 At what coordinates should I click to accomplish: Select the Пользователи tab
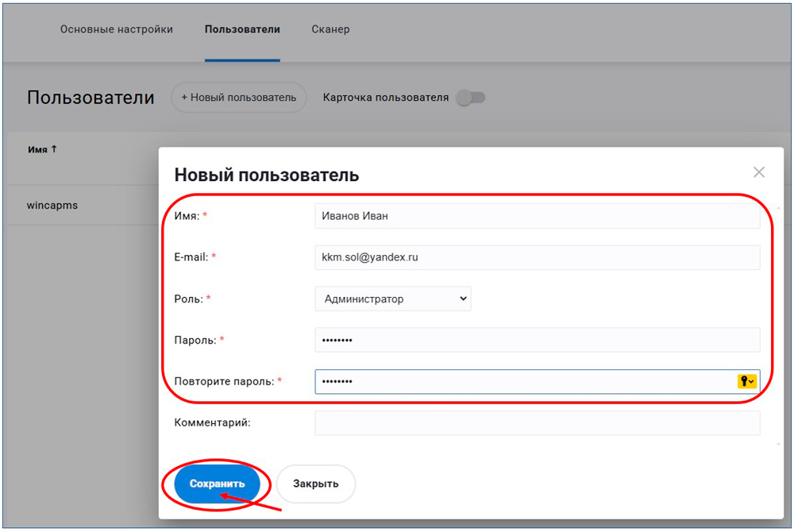(242, 29)
